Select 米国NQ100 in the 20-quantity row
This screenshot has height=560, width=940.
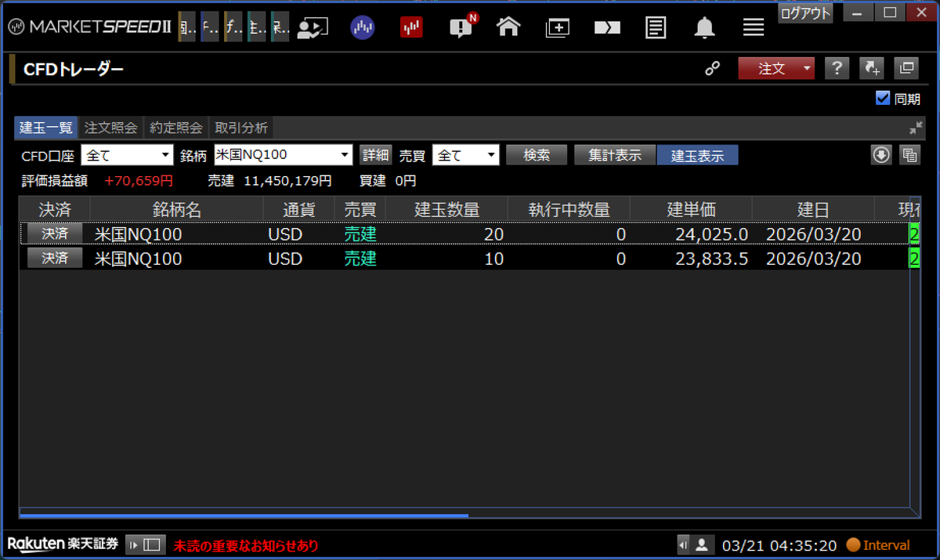[x=139, y=234]
